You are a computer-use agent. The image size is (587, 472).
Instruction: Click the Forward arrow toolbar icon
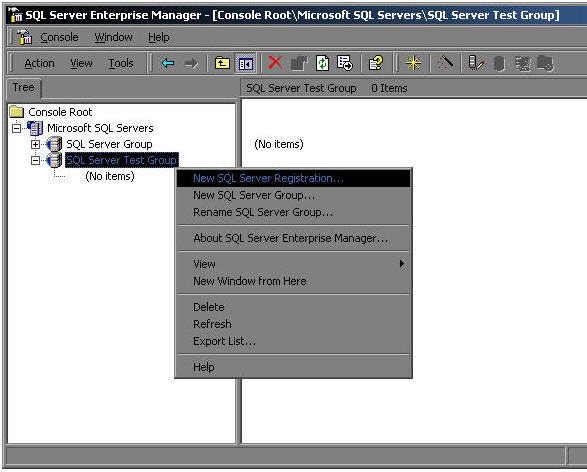coord(191,63)
